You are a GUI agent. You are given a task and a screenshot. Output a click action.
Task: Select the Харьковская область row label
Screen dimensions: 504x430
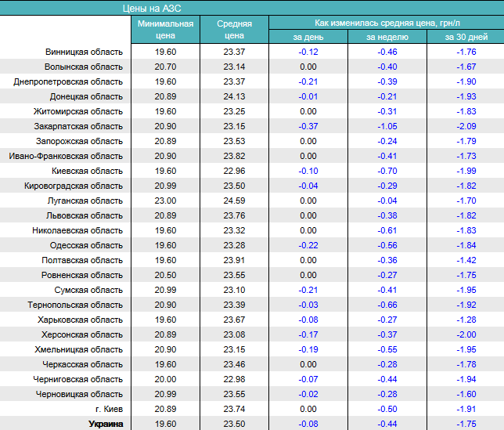pos(81,320)
